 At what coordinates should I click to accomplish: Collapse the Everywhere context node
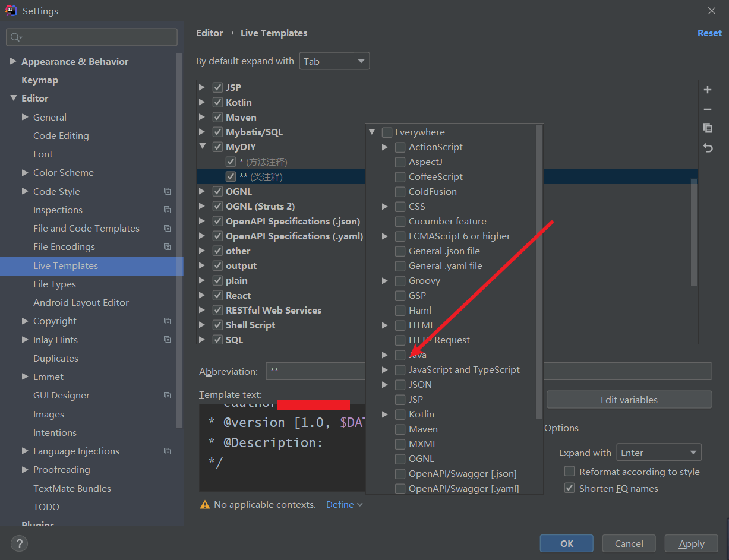point(372,132)
